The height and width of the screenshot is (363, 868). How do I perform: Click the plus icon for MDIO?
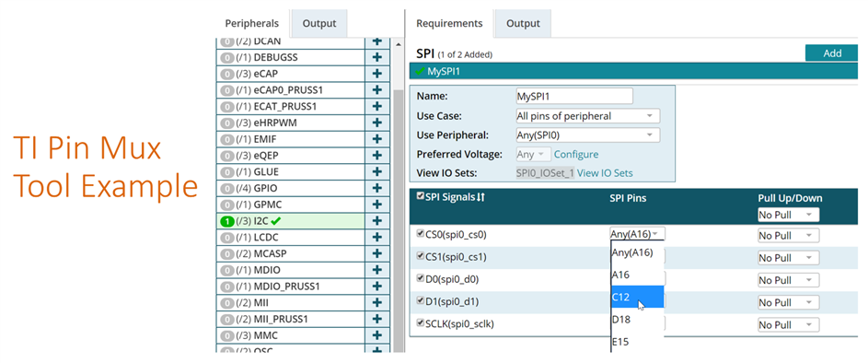[x=377, y=270]
